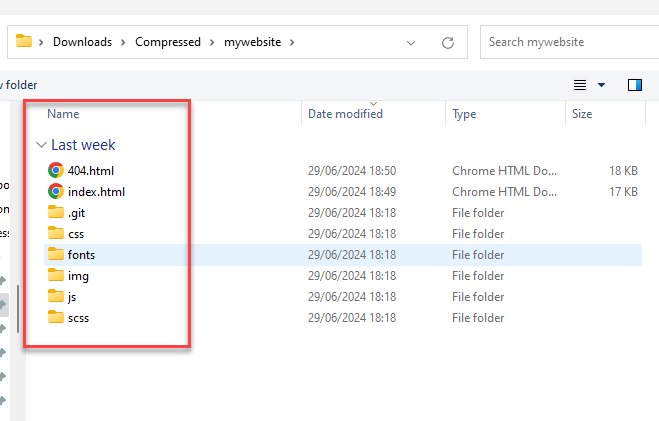Expand the chevron before Downloads breadcrumb
The width and height of the screenshot is (659, 421).
tap(41, 42)
